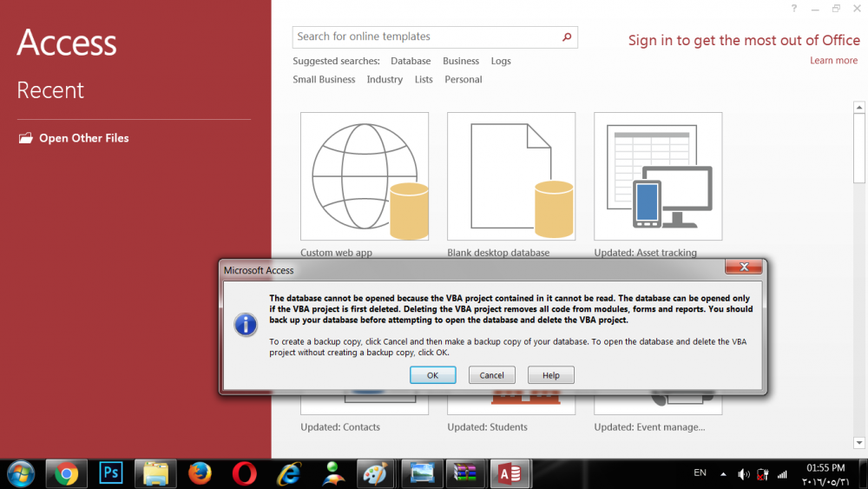Screen dimensions: 868x489
Task: Select the Small Business suggested search
Action: (324, 79)
